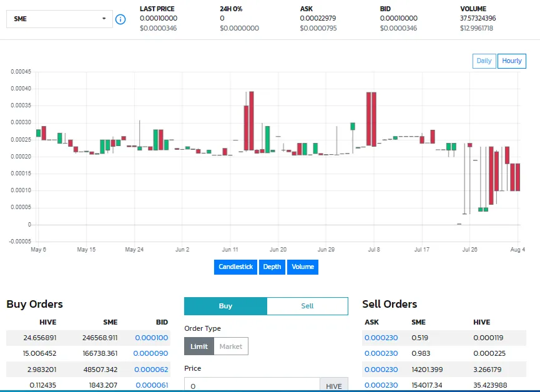Click ask 0.000230 in 0.519 SME row
The image size is (540, 392).
[381, 338]
